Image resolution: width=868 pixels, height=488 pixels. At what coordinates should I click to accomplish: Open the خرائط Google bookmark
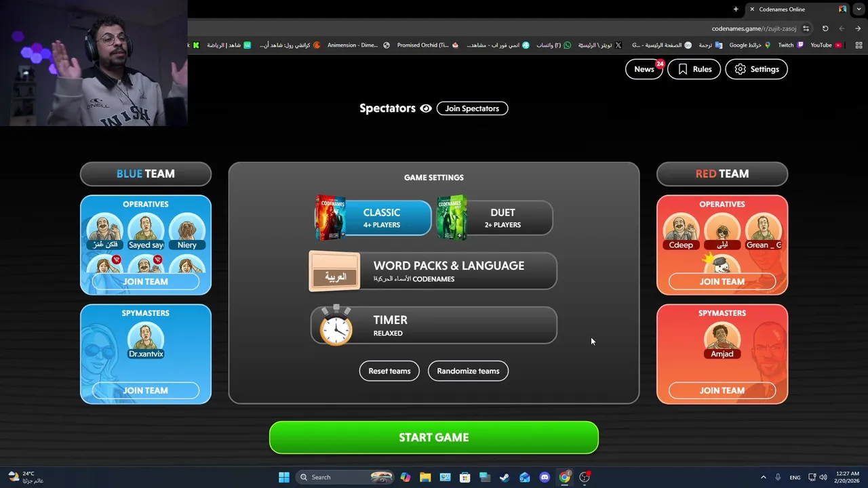[750, 45]
